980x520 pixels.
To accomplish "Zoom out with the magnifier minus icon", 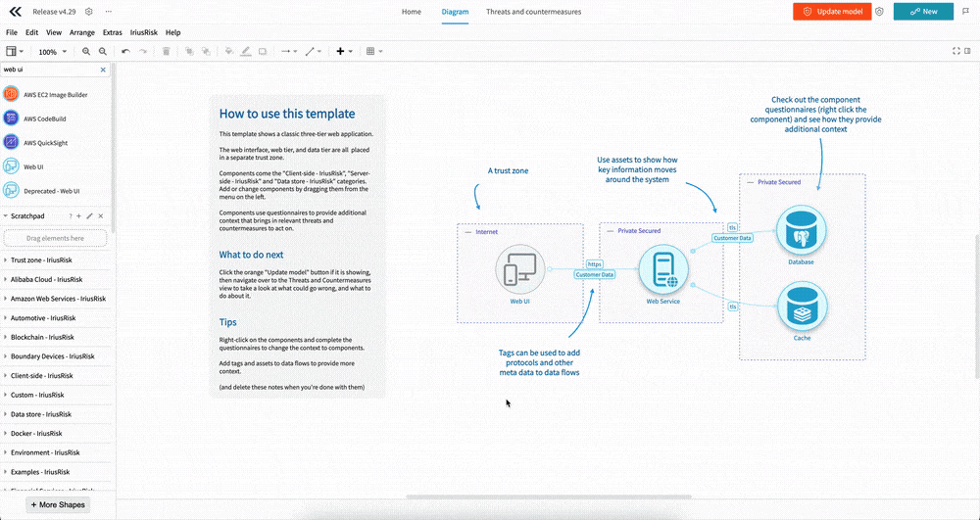I will point(103,51).
